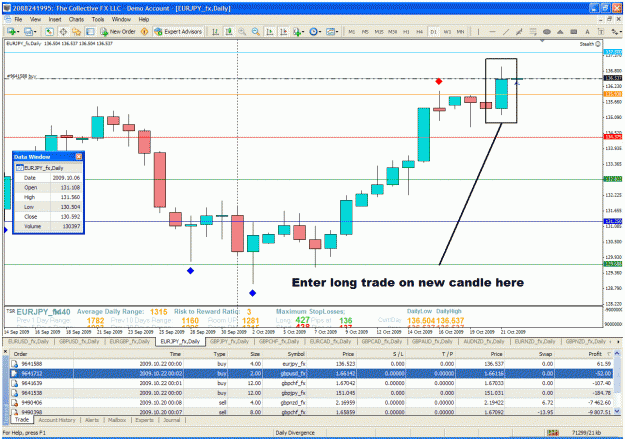Viewport: 625px width, 439px height.
Task: Open the Insert menu
Action: [55, 19]
